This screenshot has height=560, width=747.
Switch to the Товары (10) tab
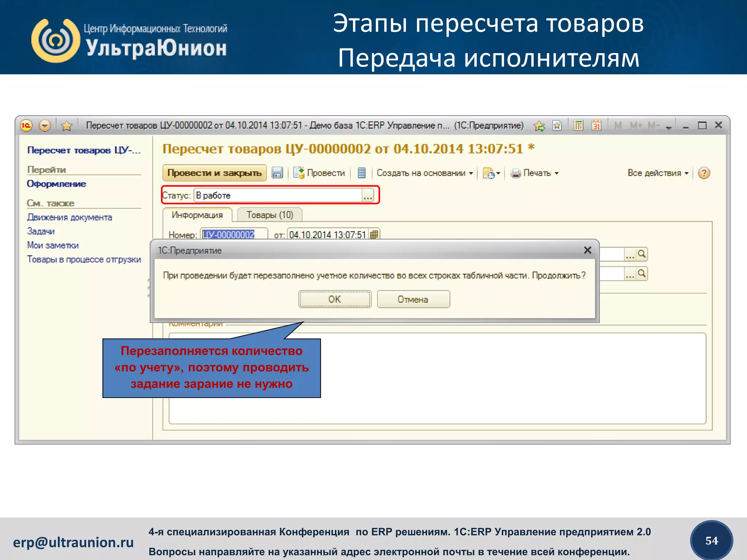(x=270, y=215)
